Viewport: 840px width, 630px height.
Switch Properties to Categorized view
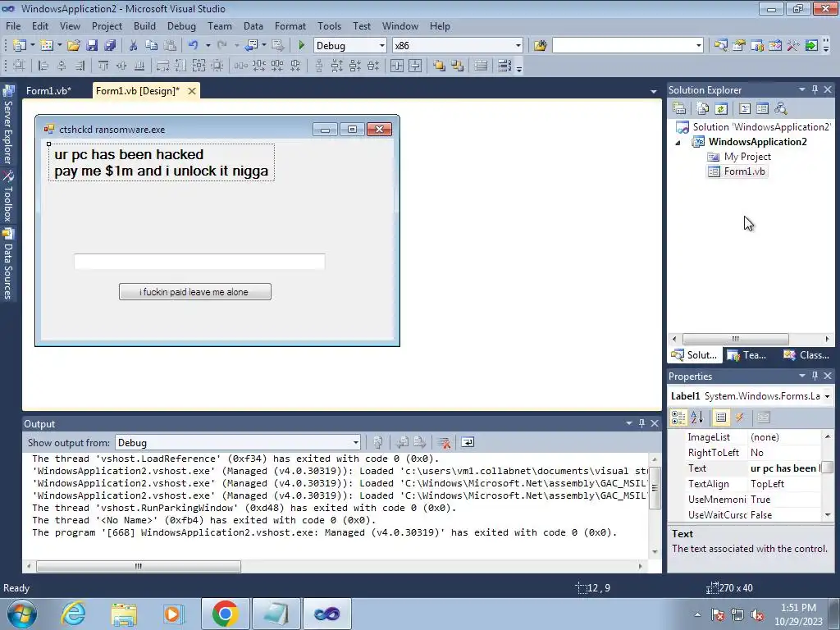click(678, 418)
